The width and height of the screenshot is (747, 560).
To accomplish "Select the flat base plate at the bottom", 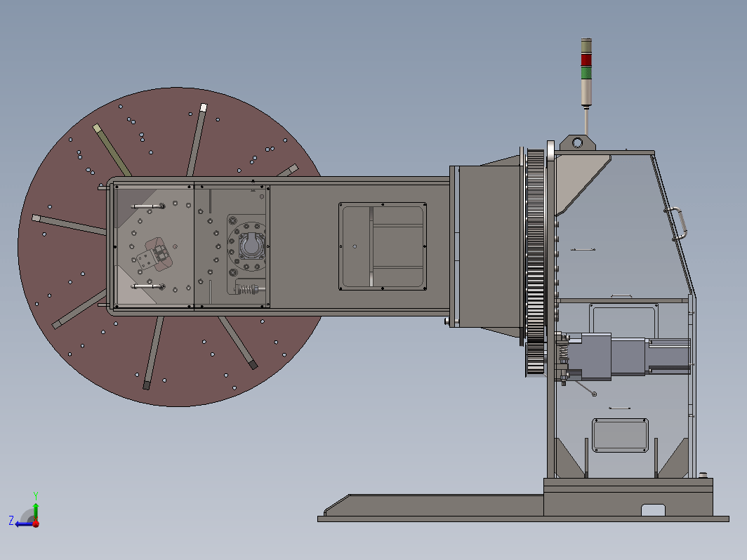I will coord(523,519).
